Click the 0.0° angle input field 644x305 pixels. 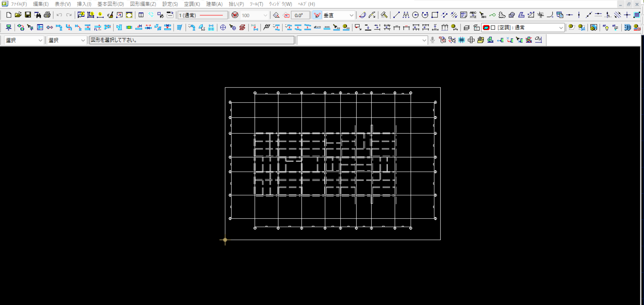(x=300, y=15)
